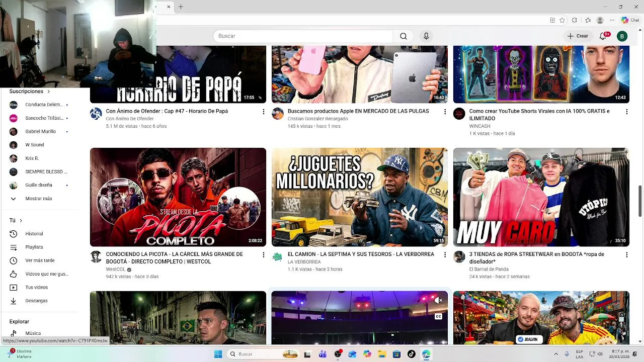
Task: Toggle captions CC on previewing video
Action: pyautogui.click(x=438, y=317)
